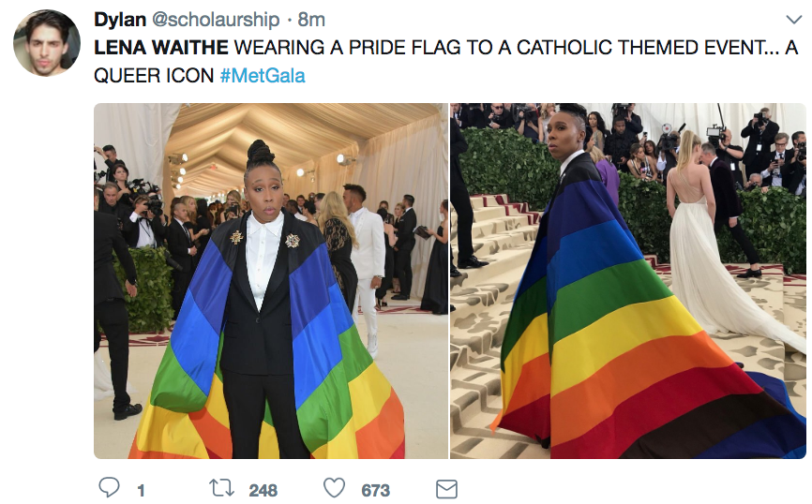The width and height of the screenshot is (812, 504).
Task: Like the tweet with the heart icon
Action: [334, 488]
